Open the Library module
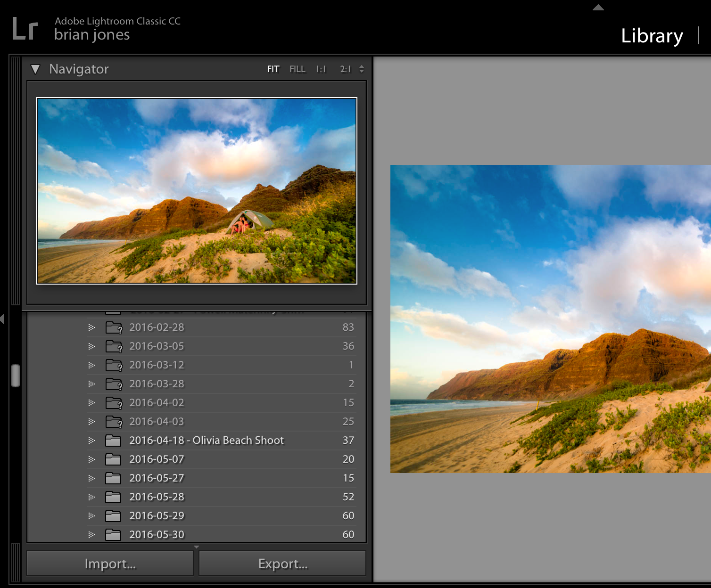 point(652,36)
